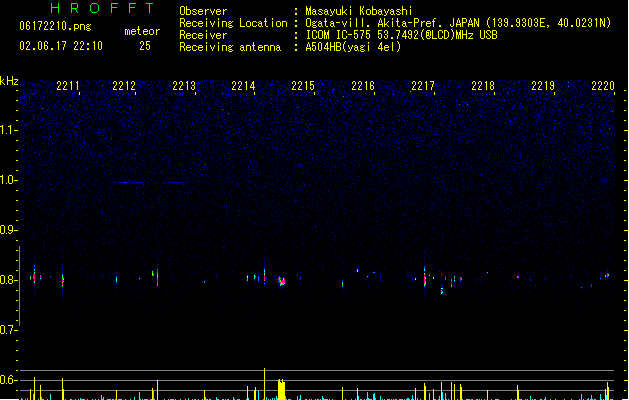Click the strong echo streak just after 2217
This screenshot has height=400, width=629.
click(425, 277)
